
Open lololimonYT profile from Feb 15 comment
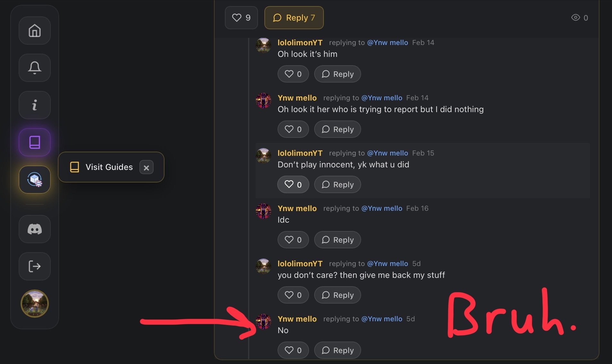pos(300,153)
